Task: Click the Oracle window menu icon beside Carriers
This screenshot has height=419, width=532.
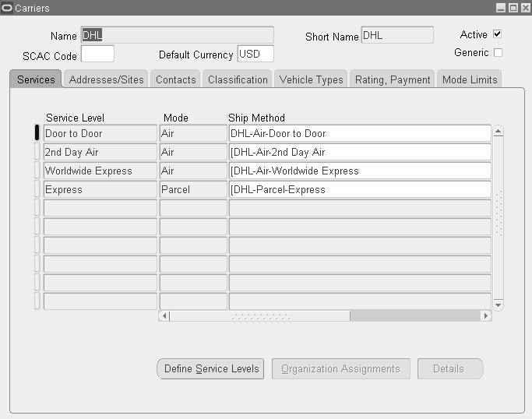Action: 7,8
